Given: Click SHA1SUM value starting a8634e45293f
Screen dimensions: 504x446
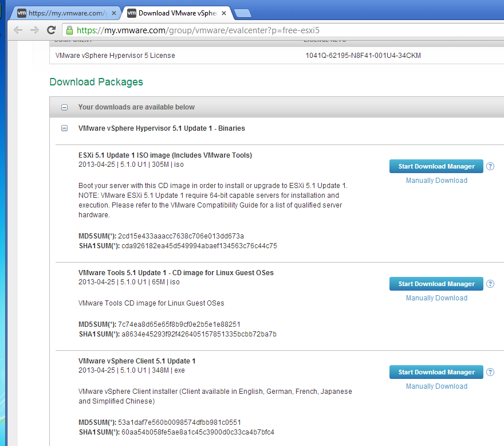Looking at the screenshot, I should coord(199,334).
